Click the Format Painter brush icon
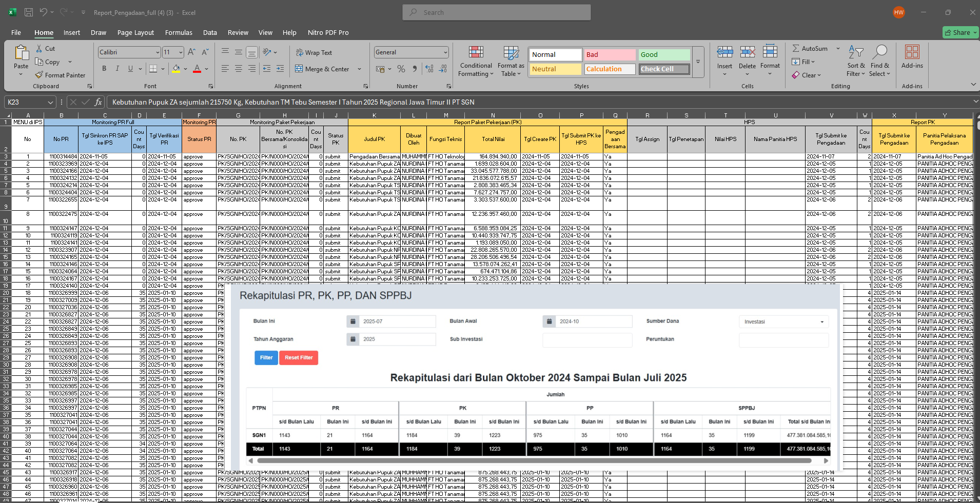The width and height of the screenshot is (980, 503). tap(39, 75)
